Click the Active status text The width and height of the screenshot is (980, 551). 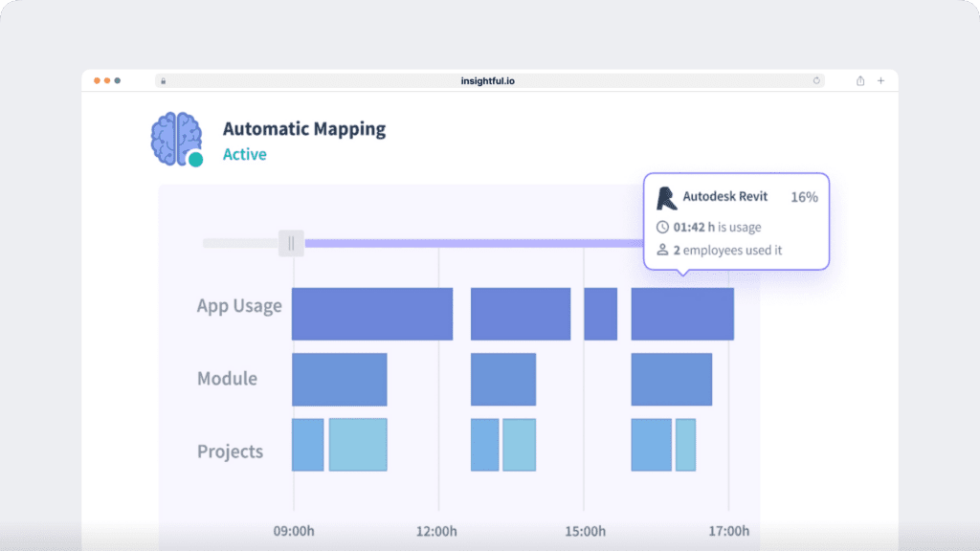244,154
